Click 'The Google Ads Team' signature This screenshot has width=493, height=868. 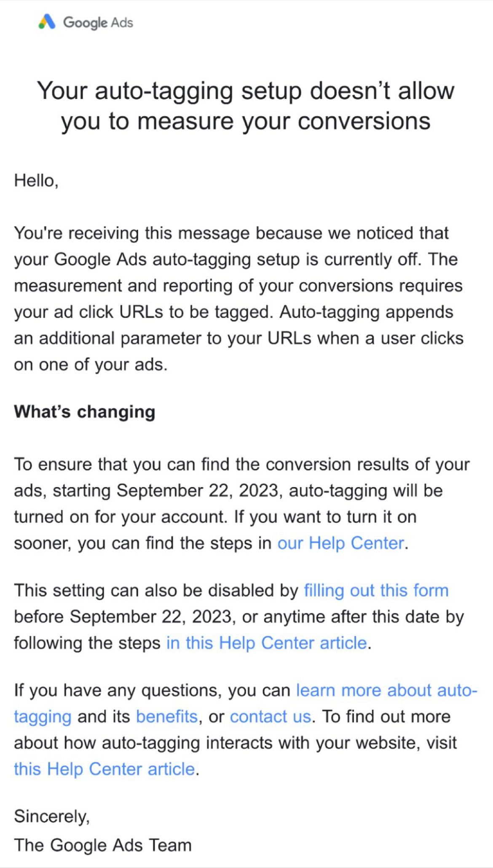point(103,845)
